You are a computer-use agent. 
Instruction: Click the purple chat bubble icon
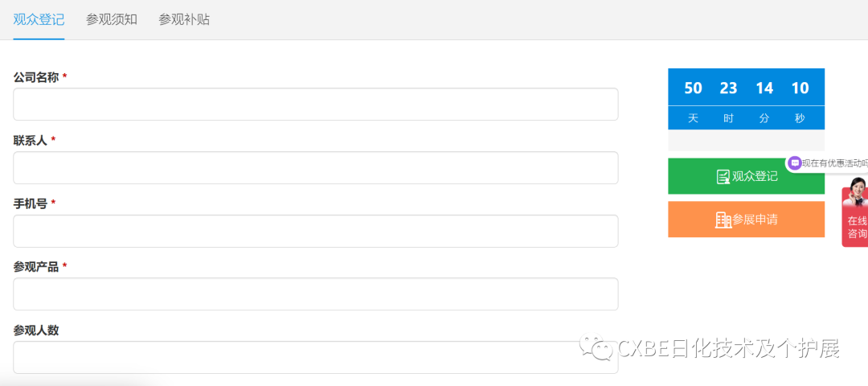coord(795,162)
